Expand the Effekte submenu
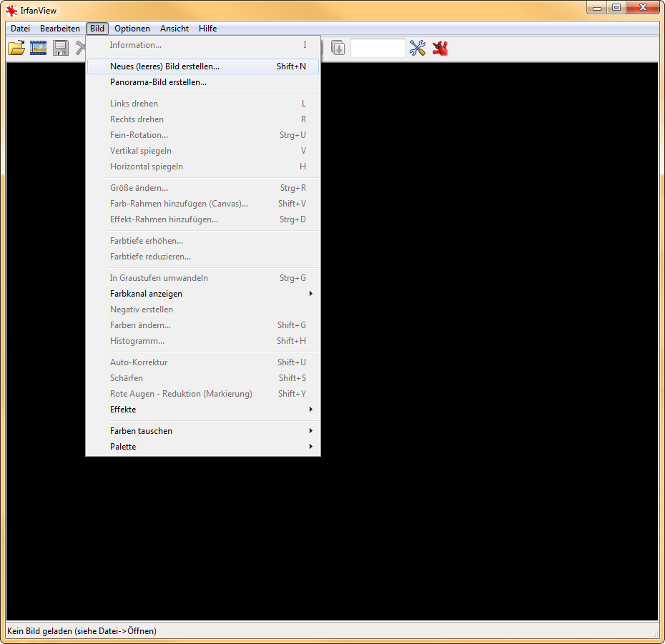This screenshot has width=665, height=644. (x=203, y=409)
